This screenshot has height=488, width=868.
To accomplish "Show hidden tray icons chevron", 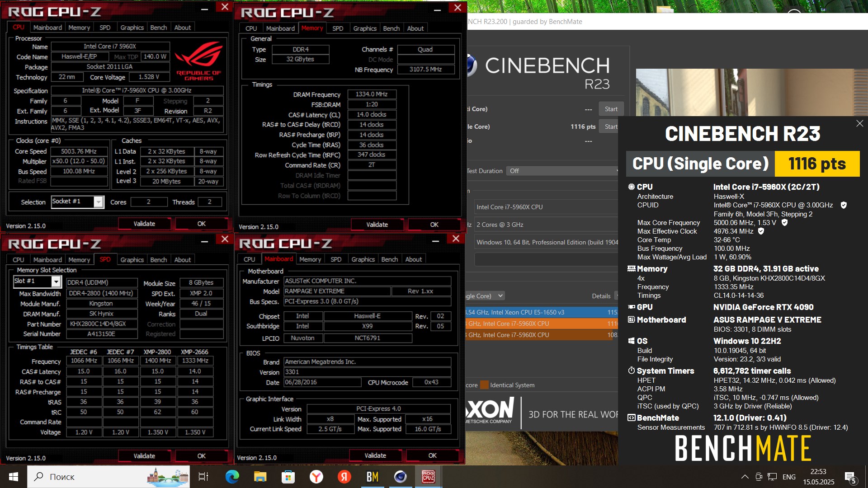I will [745, 477].
